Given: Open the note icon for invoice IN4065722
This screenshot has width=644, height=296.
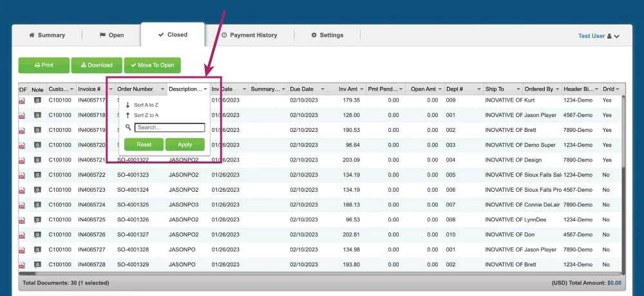Looking at the screenshot, I should [x=37, y=175].
